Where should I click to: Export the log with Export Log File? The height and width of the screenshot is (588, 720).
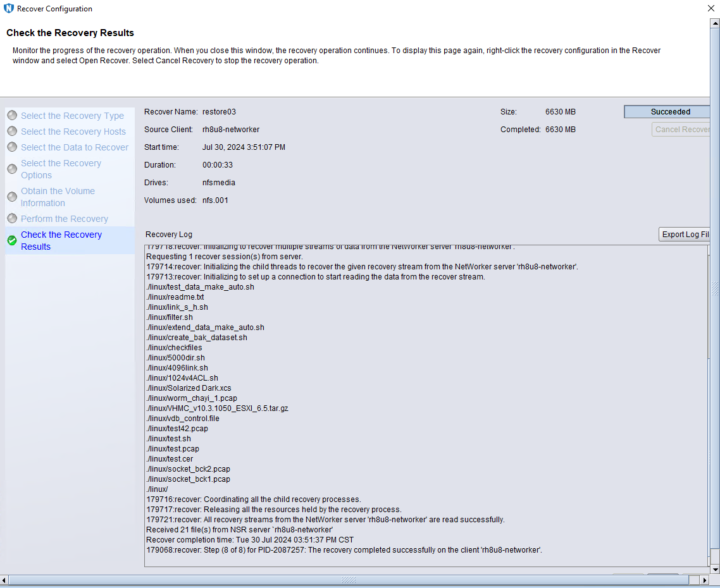684,234
